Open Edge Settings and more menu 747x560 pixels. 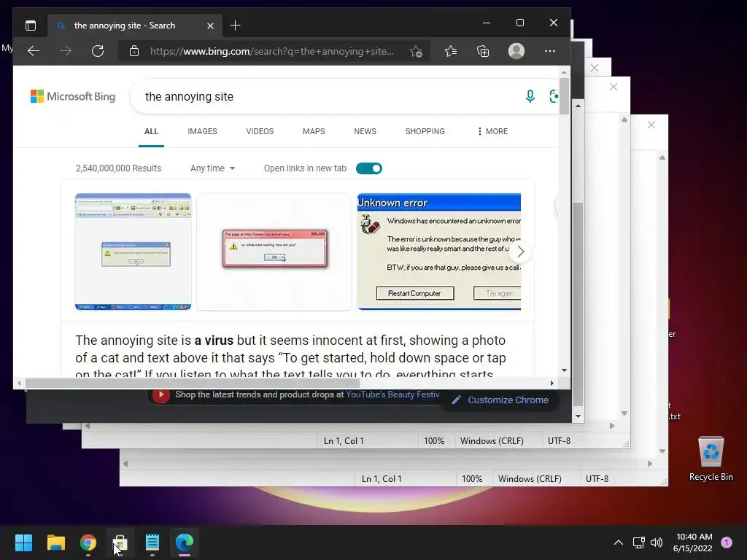pyautogui.click(x=550, y=51)
